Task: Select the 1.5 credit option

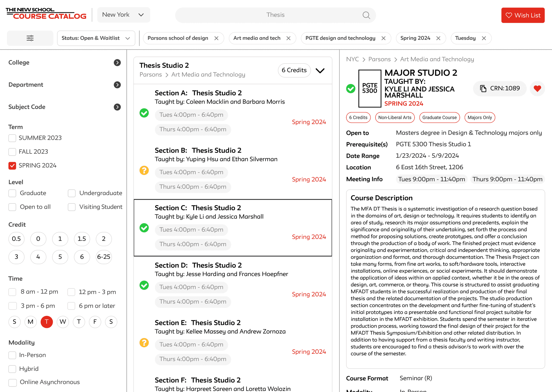Action: (82, 239)
